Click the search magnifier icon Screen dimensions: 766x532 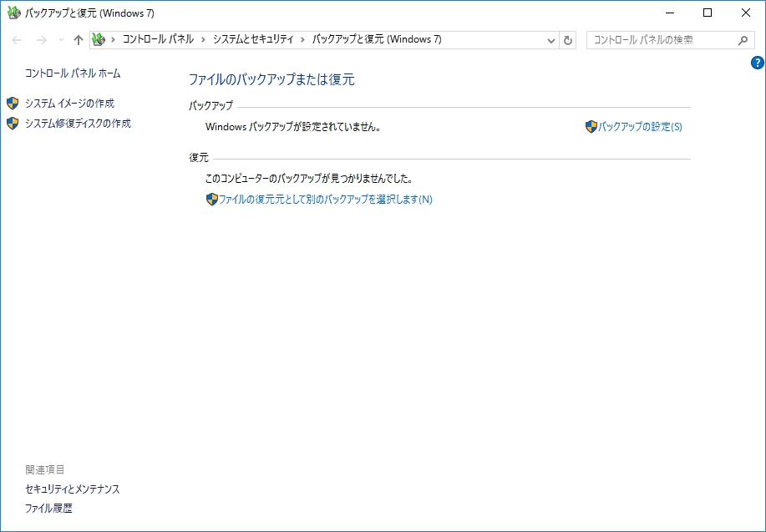click(742, 39)
